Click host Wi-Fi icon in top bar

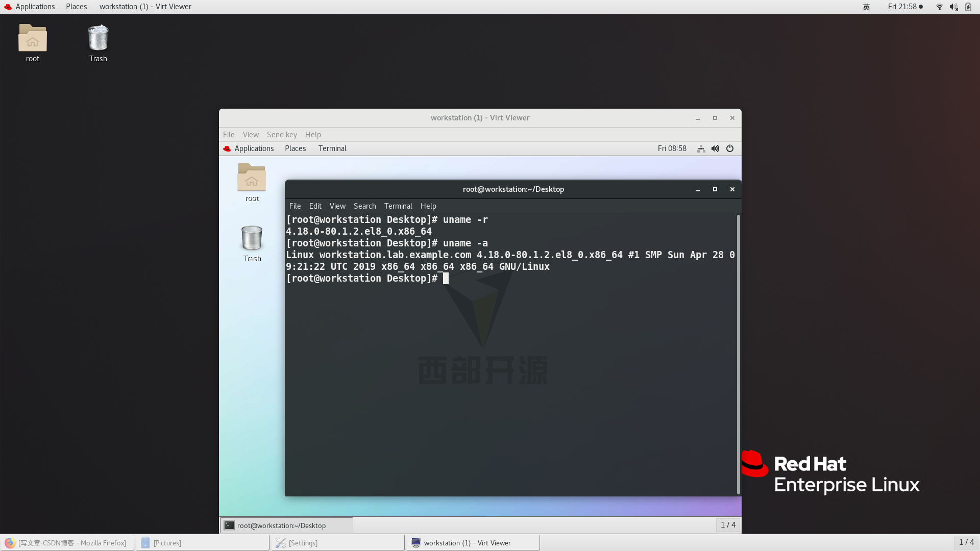939,7
